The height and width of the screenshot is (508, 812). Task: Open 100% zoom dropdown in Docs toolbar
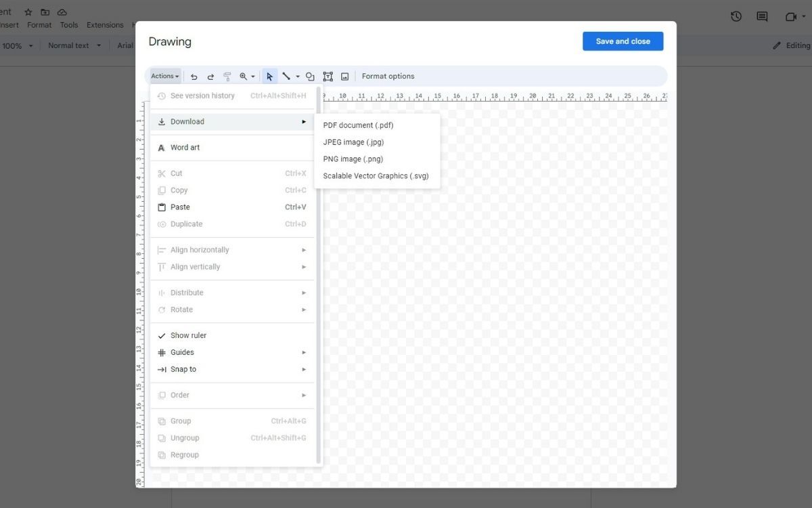coord(18,45)
